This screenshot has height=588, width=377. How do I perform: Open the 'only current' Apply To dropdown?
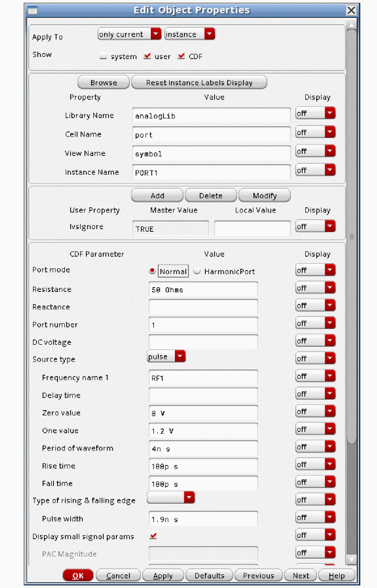pos(129,35)
